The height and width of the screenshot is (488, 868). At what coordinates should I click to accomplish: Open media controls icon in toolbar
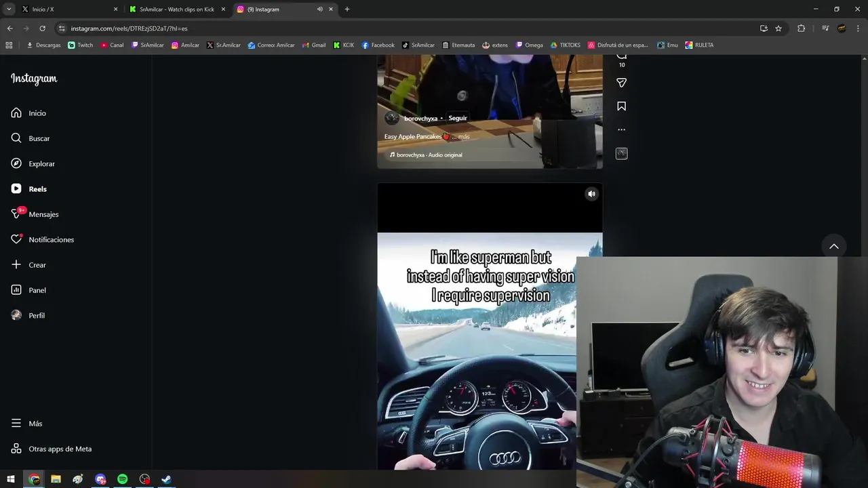click(x=825, y=28)
